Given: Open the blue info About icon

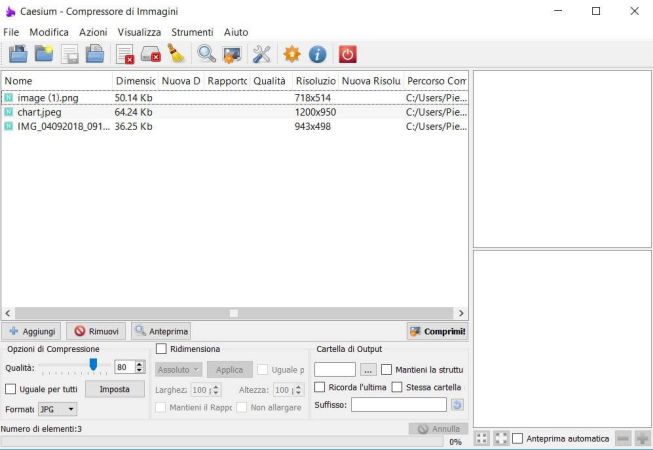Looking at the screenshot, I should click(x=318, y=55).
